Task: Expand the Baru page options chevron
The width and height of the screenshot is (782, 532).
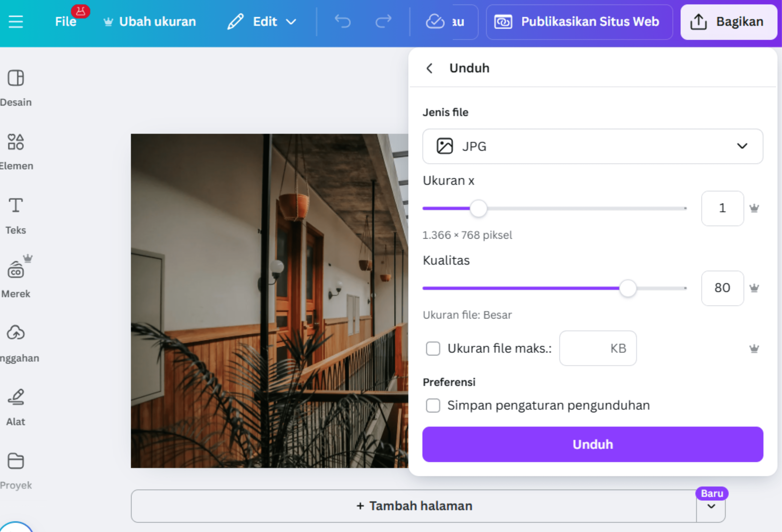Action: (711, 506)
